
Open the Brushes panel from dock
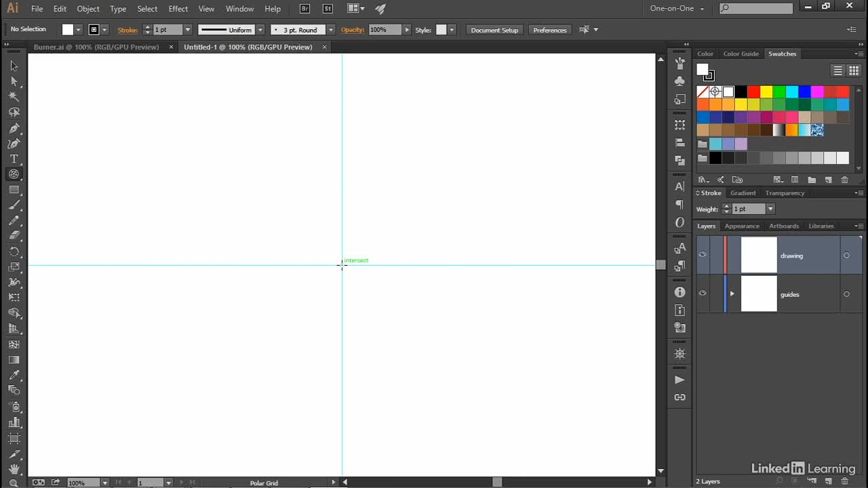[679, 63]
